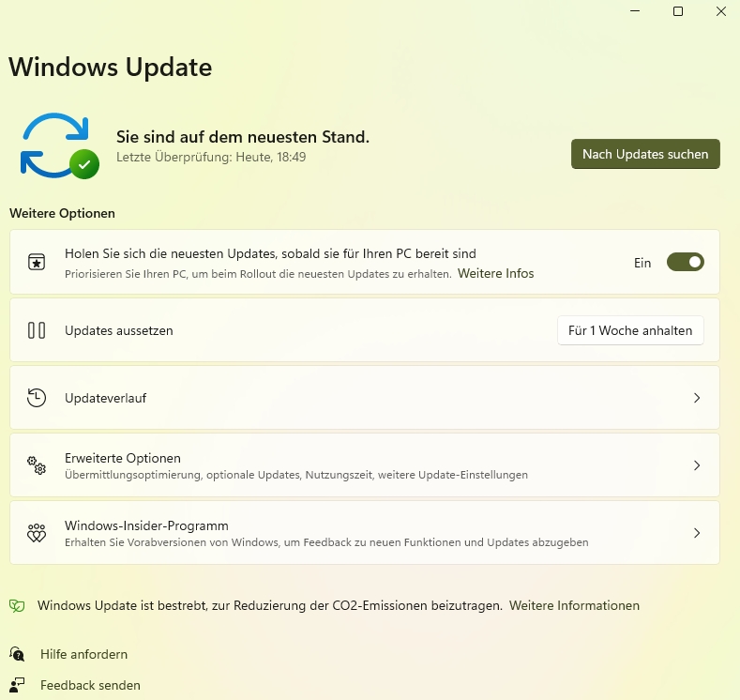
Task: Turn off the newest updates toggle switch
Action: click(x=685, y=263)
